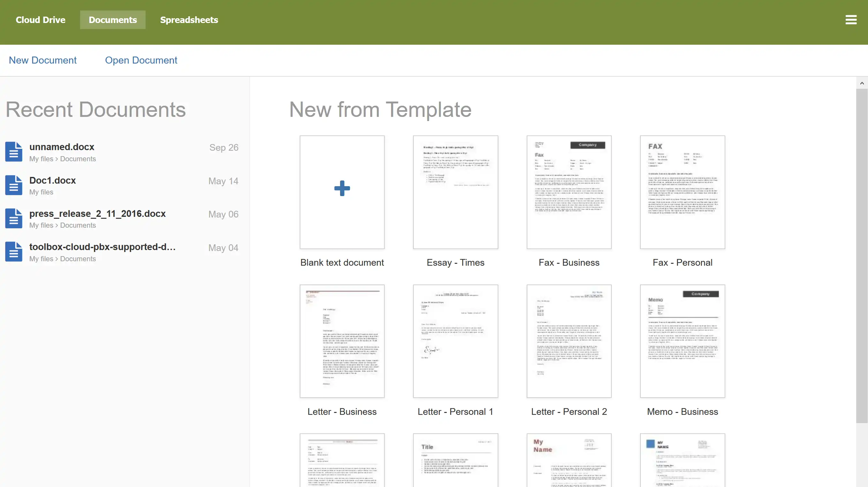Viewport: 868px width, 487px height.
Task: Open the Documents tab in navigation
Action: 113,20
